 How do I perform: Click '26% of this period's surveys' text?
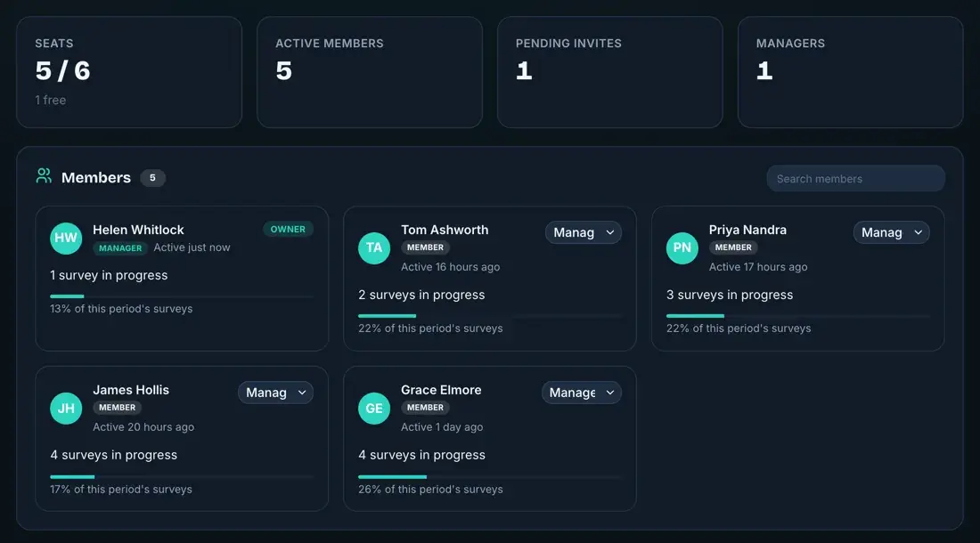coord(430,490)
